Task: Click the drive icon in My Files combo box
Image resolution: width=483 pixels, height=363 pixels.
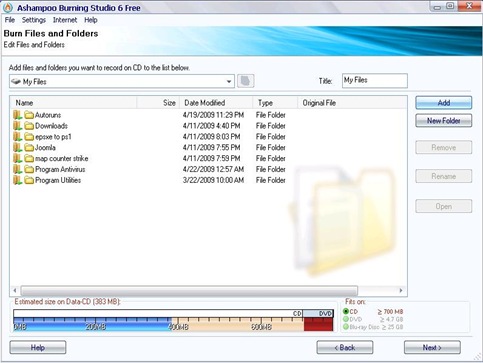Action: [16, 82]
